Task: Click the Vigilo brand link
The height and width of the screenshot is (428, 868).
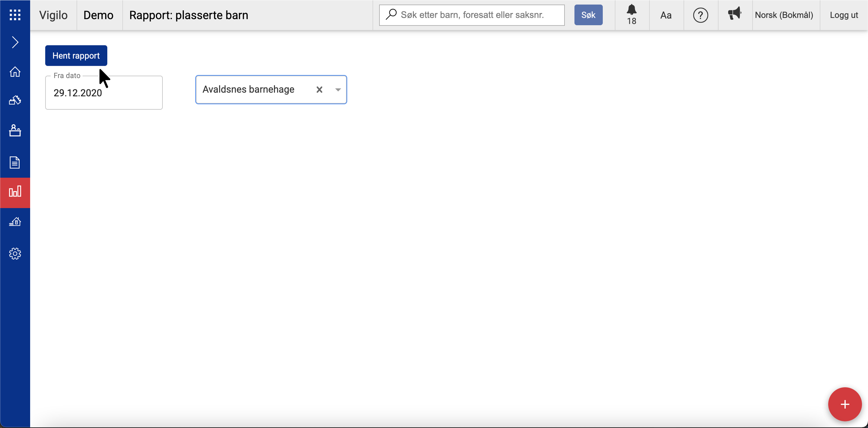Action: [x=53, y=15]
